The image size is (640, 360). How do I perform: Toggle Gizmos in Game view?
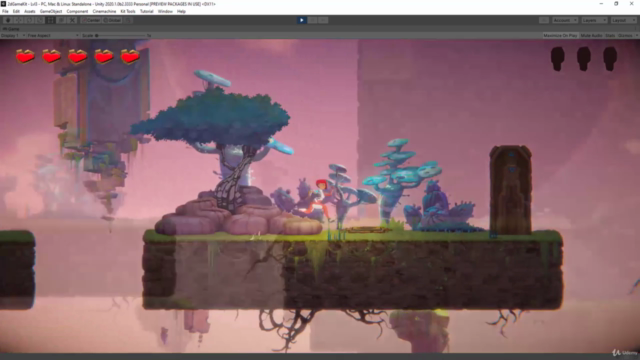[625, 36]
